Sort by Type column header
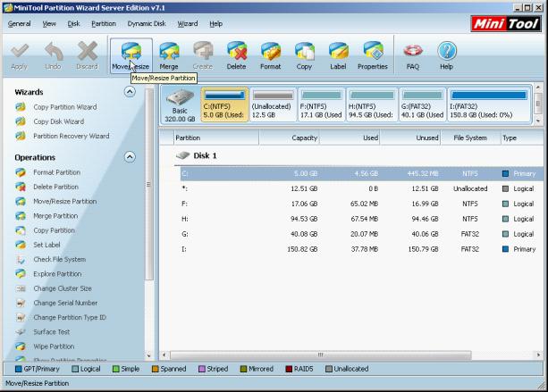 (x=524, y=138)
